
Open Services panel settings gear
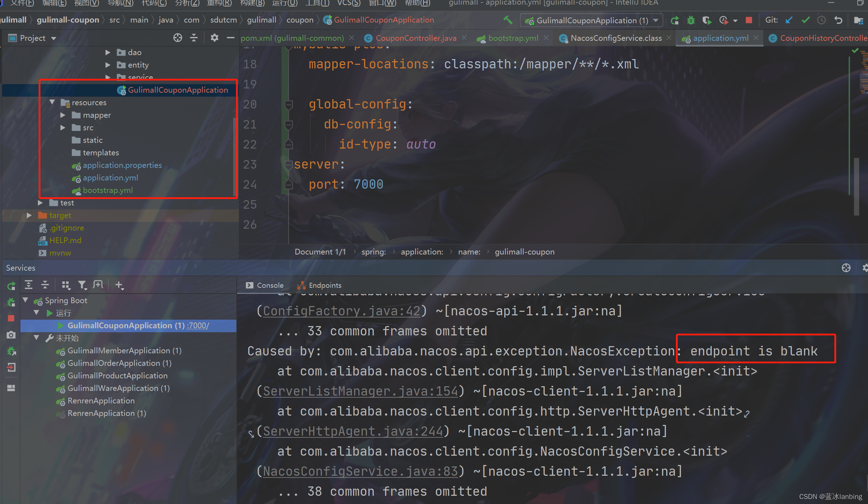point(864,268)
